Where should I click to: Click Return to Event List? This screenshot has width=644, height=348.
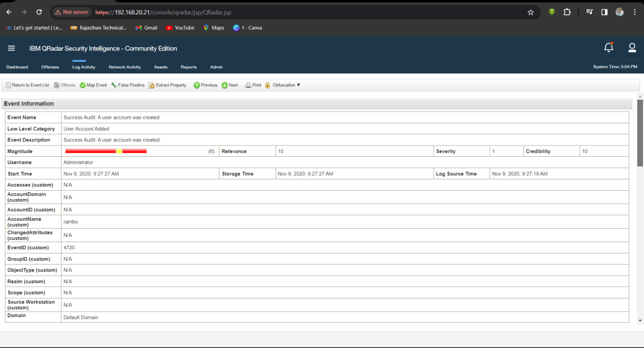27,85
